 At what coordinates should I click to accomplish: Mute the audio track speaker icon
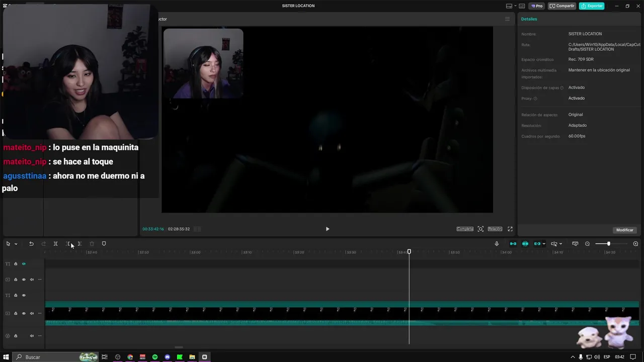(32, 336)
